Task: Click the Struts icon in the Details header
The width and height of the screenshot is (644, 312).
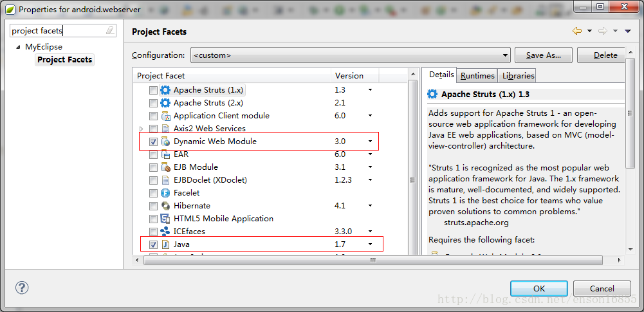Action: point(432,95)
